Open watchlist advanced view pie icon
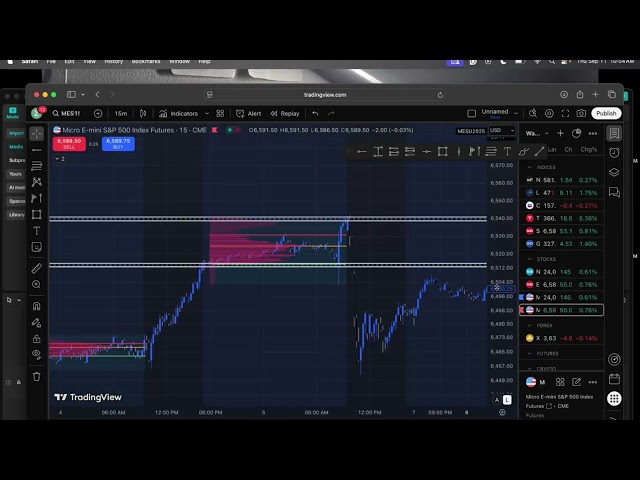The width and height of the screenshot is (640, 480). click(576, 133)
